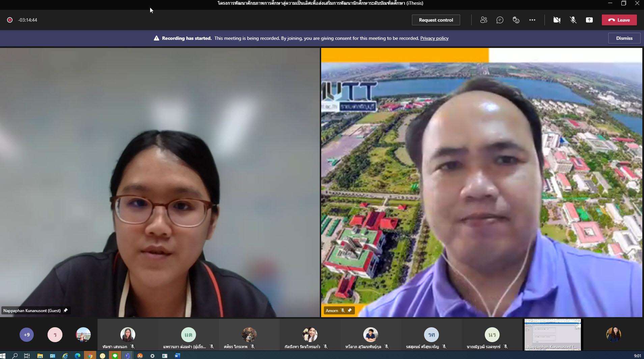Expand the +9 additional participants overflow

pyautogui.click(x=27, y=335)
